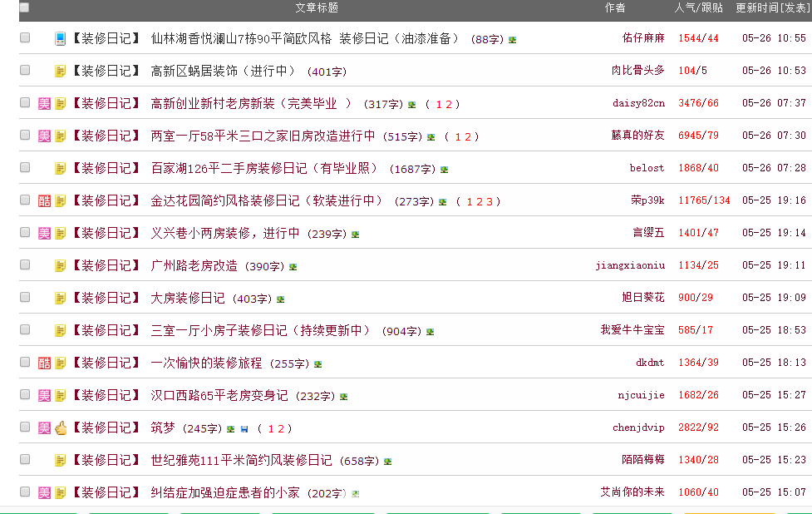Click the 美 badge on the 汉口西路65平 post
Viewport: 812px width, 514px height.
[x=45, y=395]
